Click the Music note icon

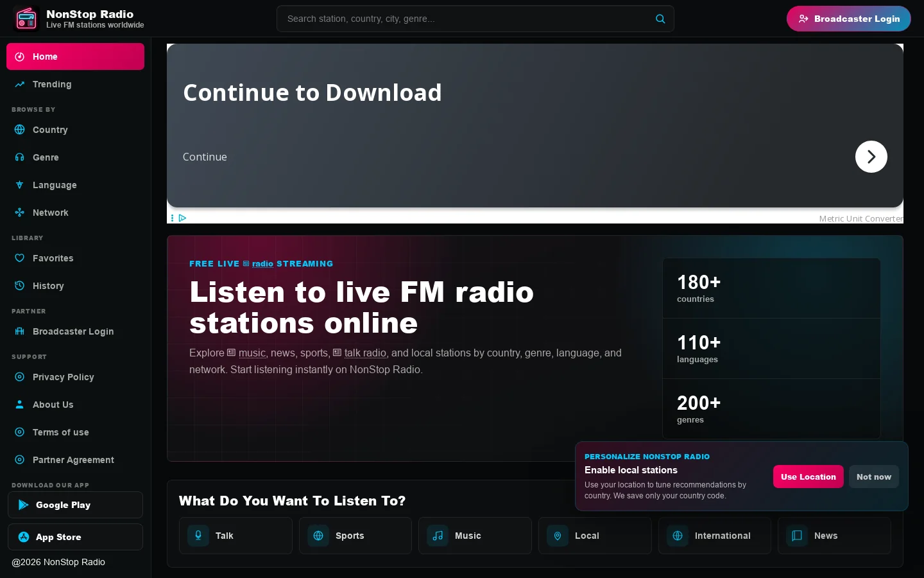click(x=438, y=536)
